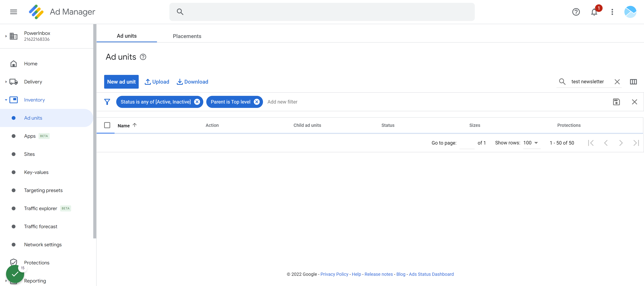The image size is (644, 286).
Task: Open the column chooser icon
Action: 633,82
